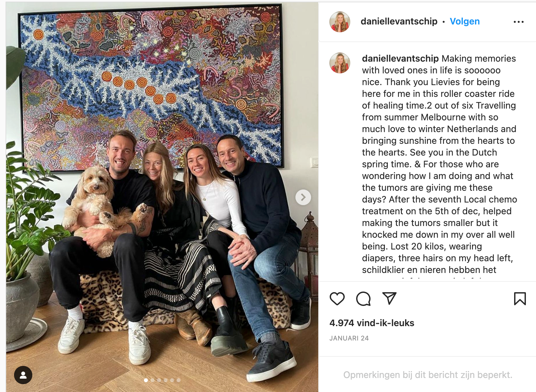Show tagged people via person icon
The width and height of the screenshot is (536, 392).
click(23, 375)
